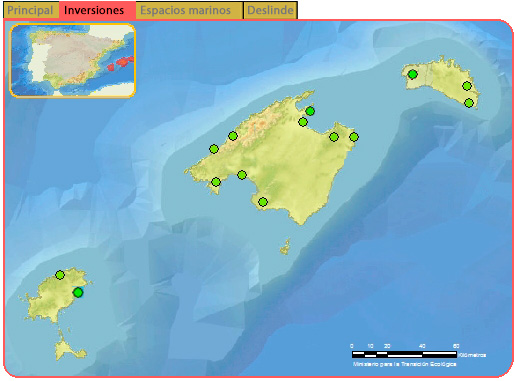This screenshot has height=381, width=515.
Task: Click the kilometre scale bar
Action: (404, 354)
